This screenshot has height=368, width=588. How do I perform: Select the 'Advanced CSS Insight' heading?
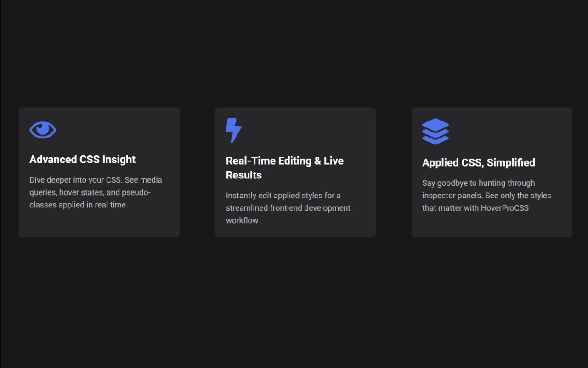click(x=83, y=160)
